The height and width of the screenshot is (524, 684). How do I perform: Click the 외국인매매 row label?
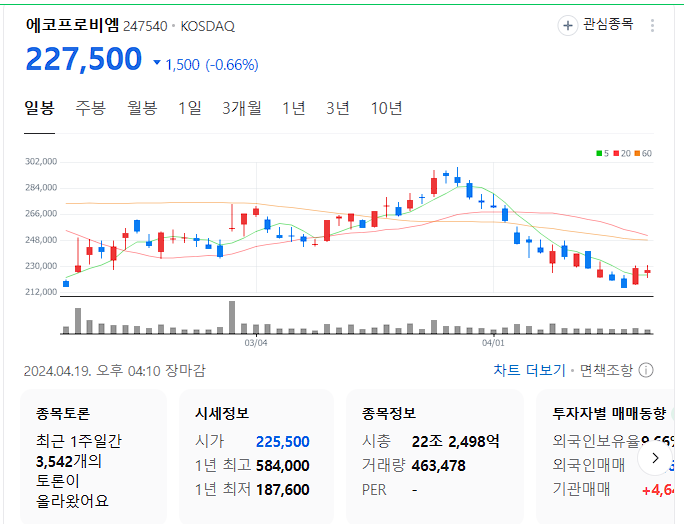[589, 465]
